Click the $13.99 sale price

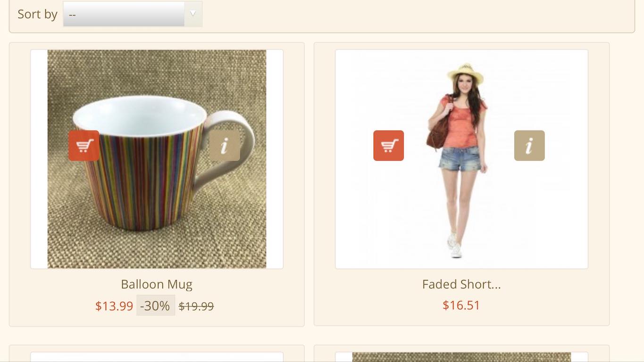click(114, 306)
